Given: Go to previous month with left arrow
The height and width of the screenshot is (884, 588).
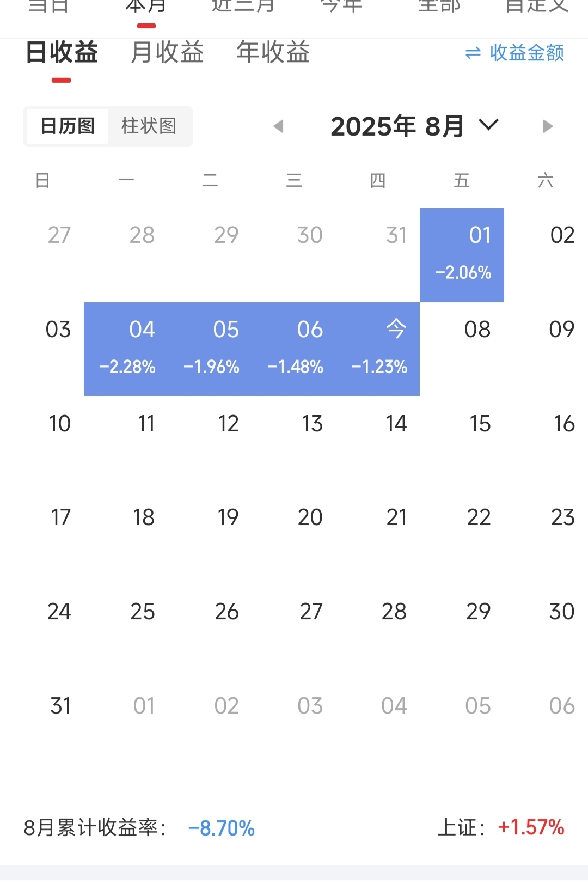Looking at the screenshot, I should tap(279, 126).
